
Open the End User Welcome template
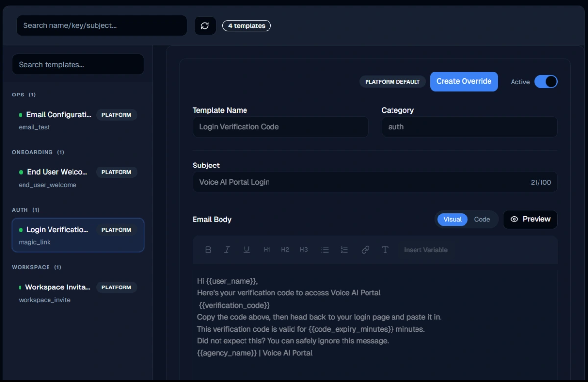pos(78,178)
